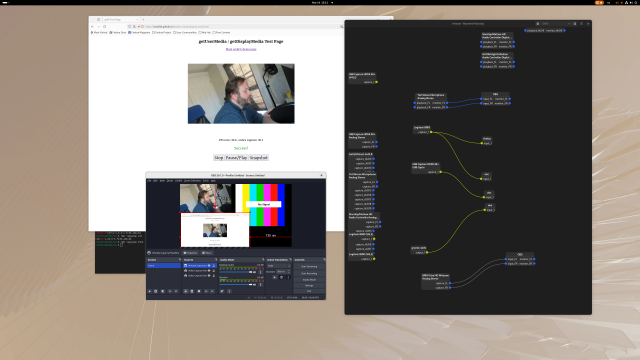640x360 pixels.
Task: Open the Helvum hamburger menu
Action: [x=581, y=24]
